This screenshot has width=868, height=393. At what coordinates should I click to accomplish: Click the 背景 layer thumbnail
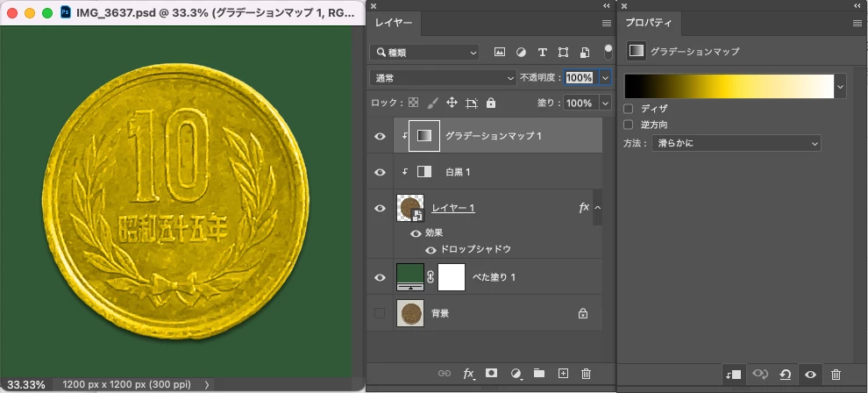coord(410,313)
